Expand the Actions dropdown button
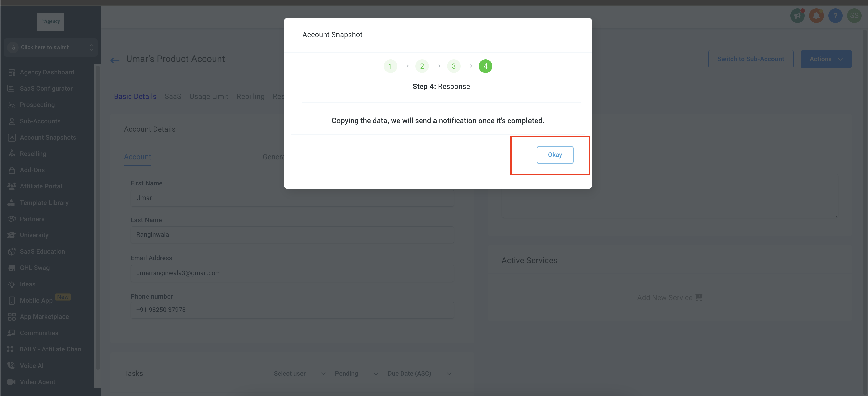868x396 pixels. tap(826, 59)
